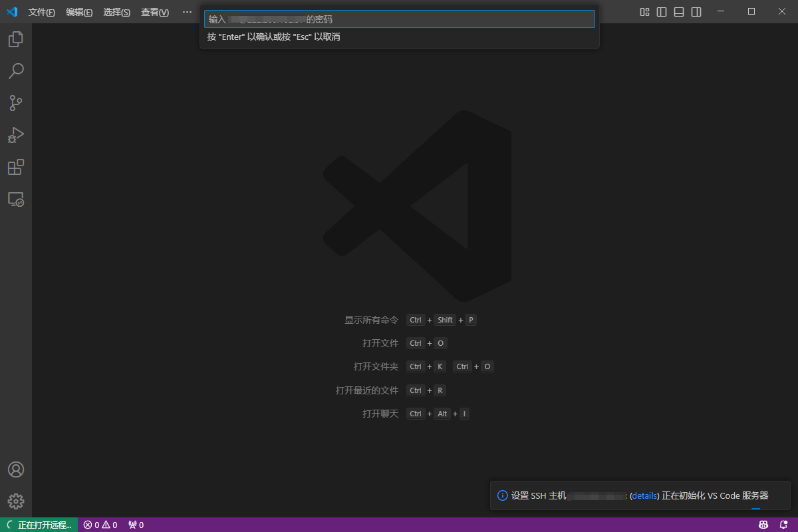The width and height of the screenshot is (798, 532).
Task: Open the Explorer view in activity bar
Action: point(16,39)
